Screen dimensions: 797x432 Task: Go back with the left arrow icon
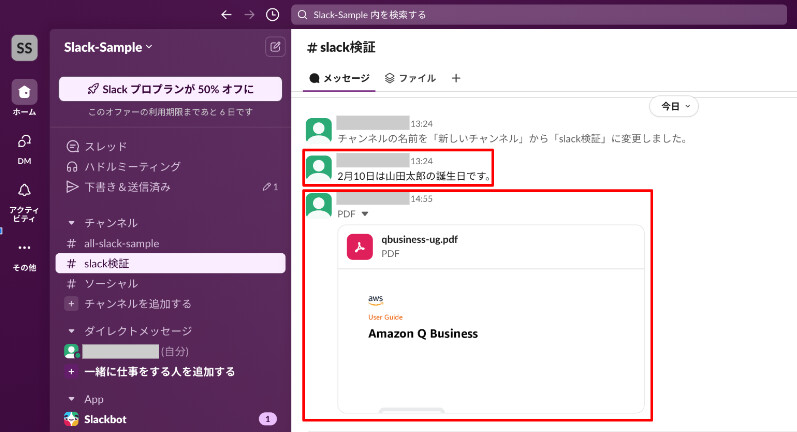226,15
